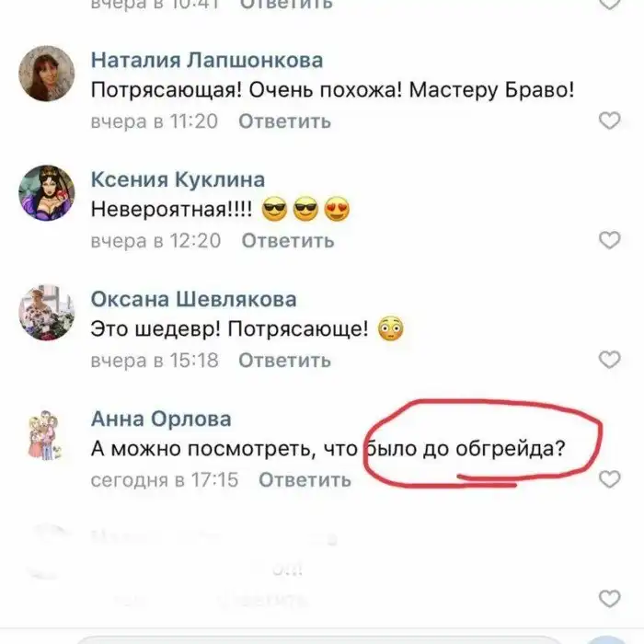
Task: Open Ксения Куклина's avatar picture
Action: tap(47, 193)
